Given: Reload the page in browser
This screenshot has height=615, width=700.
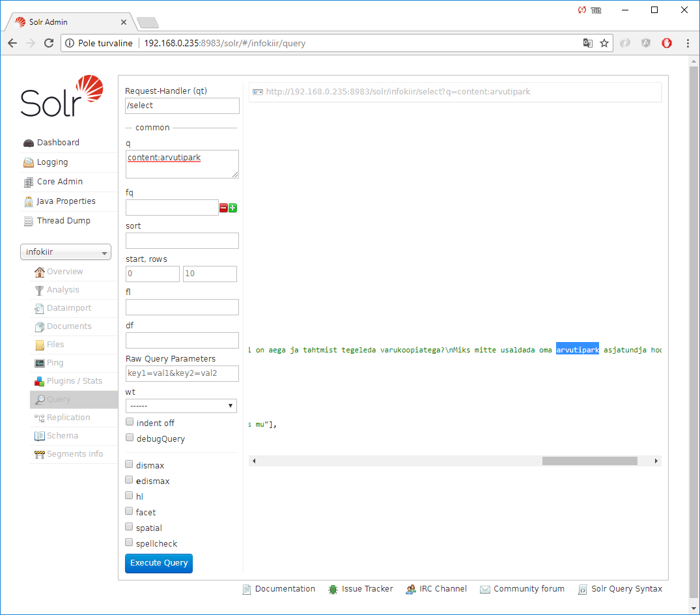Looking at the screenshot, I should (49, 44).
